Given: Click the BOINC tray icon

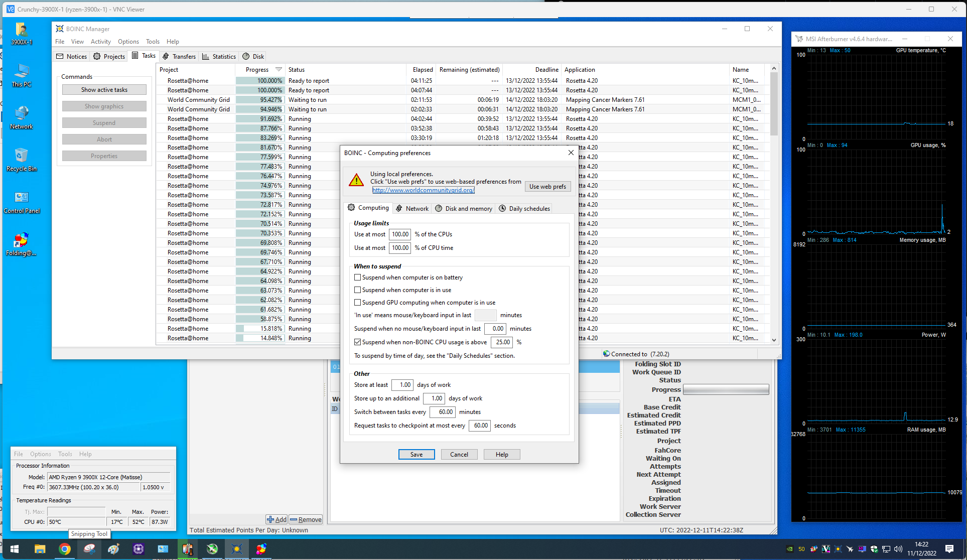Looking at the screenshot, I should click(838, 549).
